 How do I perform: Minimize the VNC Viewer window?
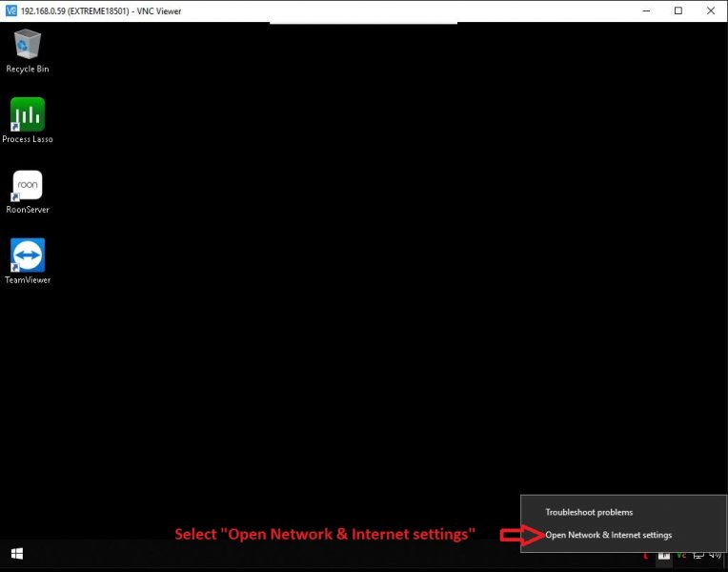pos(641,10)
